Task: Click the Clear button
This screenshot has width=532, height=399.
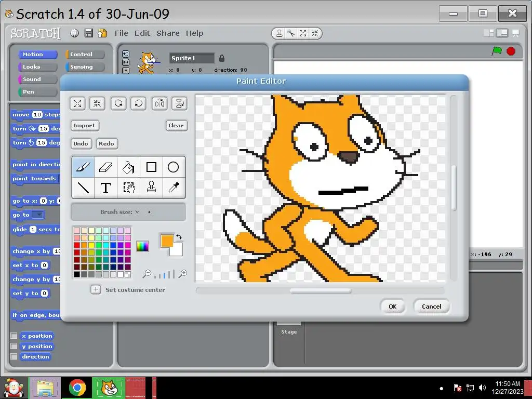Action: pos(176,126)
